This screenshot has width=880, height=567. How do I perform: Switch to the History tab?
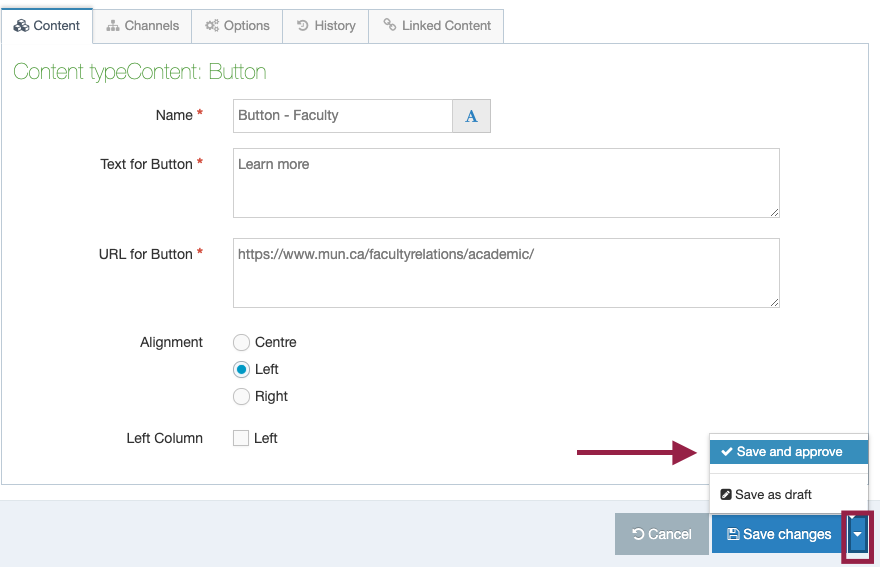(x=326, y=26)
